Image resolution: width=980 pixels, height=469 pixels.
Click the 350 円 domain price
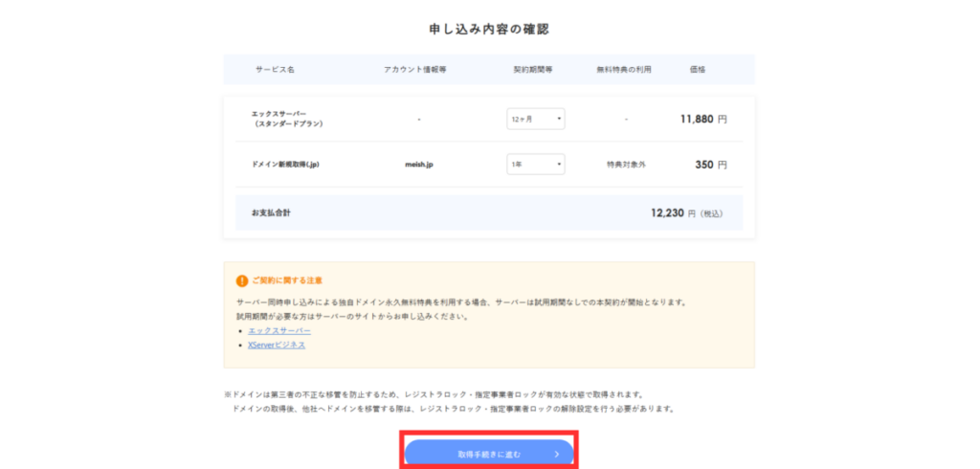pos(710,165)
